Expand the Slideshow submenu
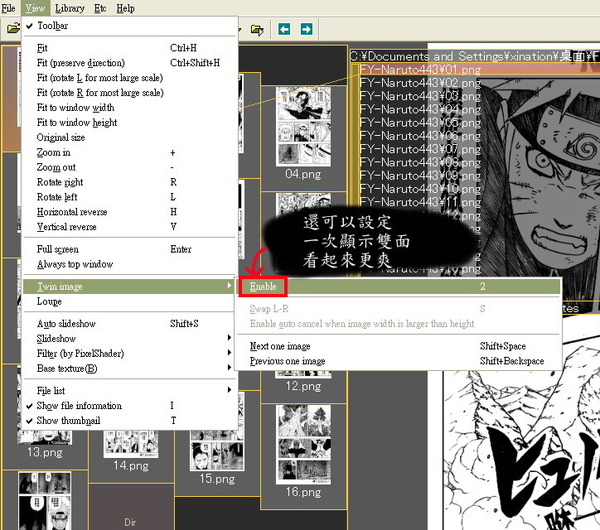600x530 pixels. coord(129,339)
